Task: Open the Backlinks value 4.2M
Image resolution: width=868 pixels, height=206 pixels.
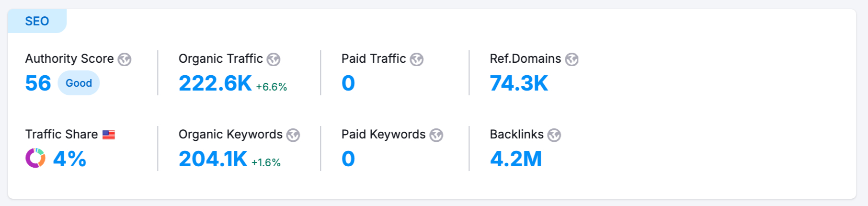Action: [x=516, y=159]
